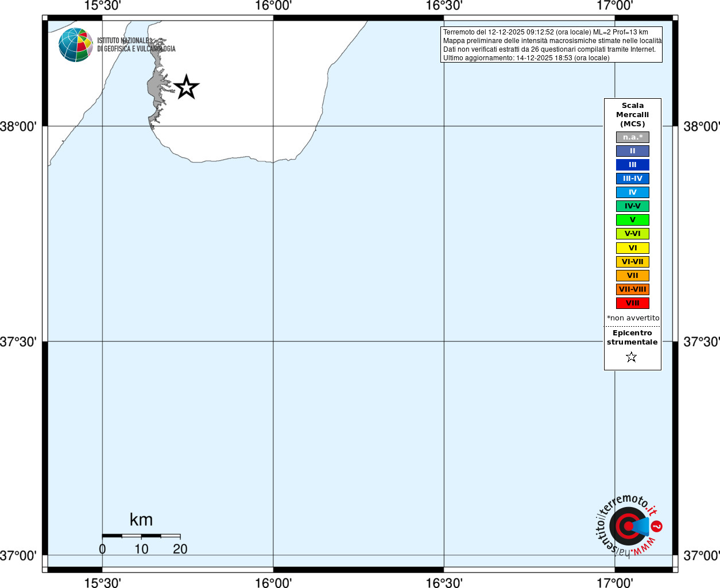This screenshot has width=720, height=588.
Task: Click the 'km' scale bar label
Action: tap(141, 520)
